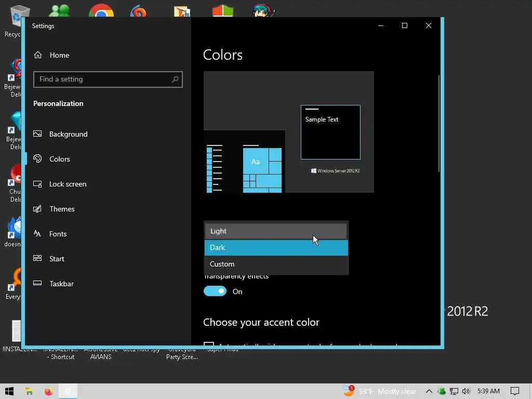Click the Settings page vertical scrollbar
Viewport: 532px width, 399px height.
pyautogui.click(x=438, y=124)
